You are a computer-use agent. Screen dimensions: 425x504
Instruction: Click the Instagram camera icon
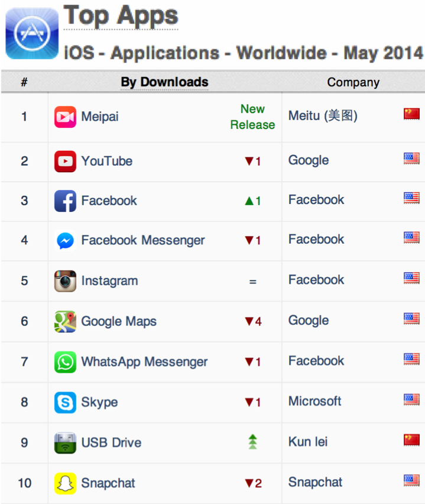65,281
